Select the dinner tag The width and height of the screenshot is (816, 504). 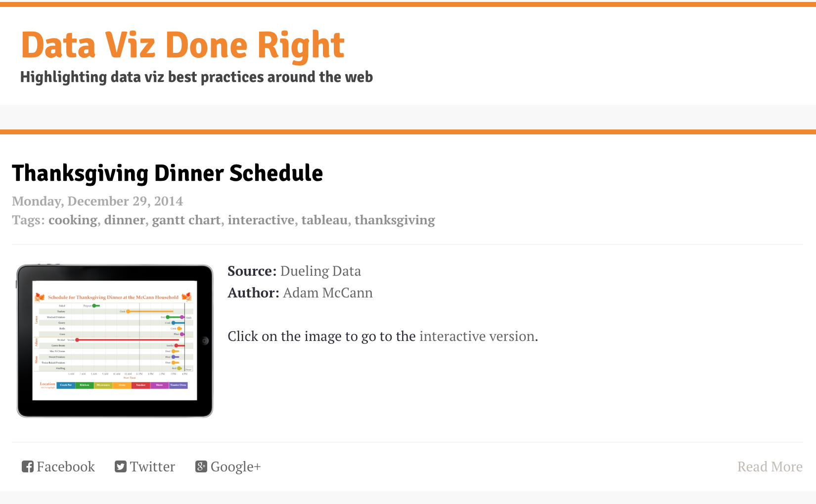125,220
